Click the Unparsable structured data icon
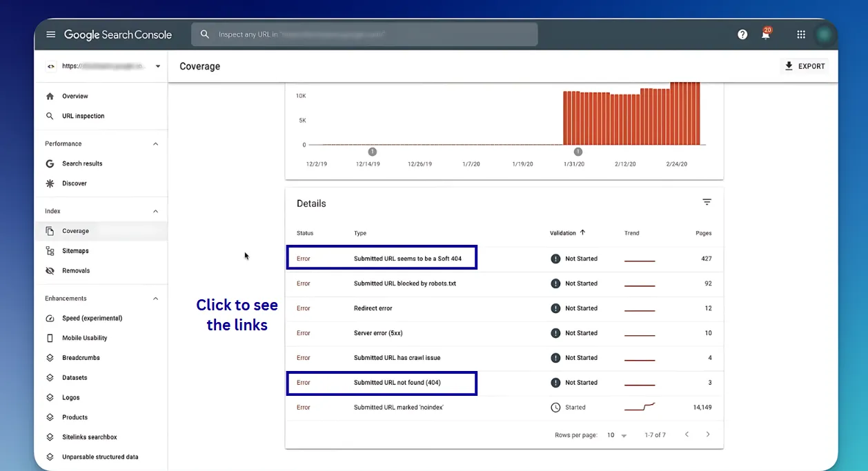 (50, 457)
